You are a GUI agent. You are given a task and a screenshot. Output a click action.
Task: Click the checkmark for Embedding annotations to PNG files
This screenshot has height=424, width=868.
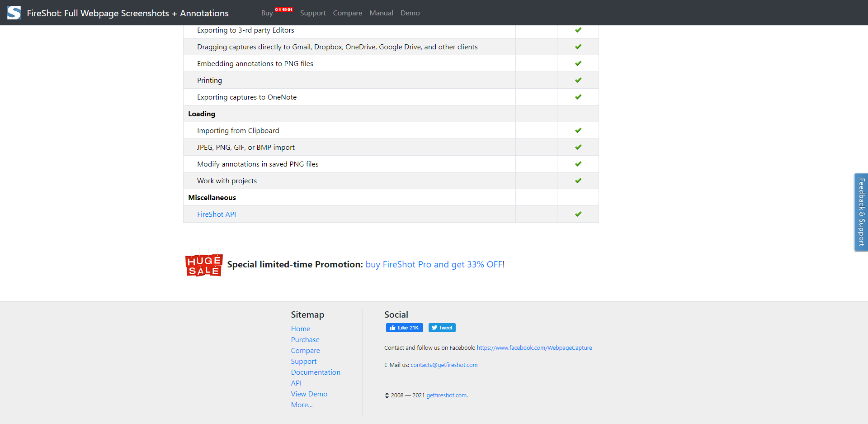pyautogui.click(x=578, y=63)
